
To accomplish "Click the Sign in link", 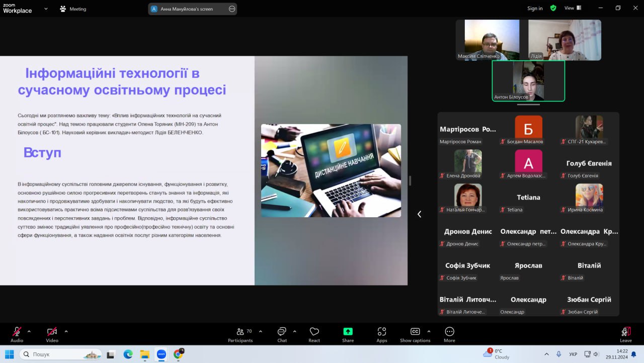I will [x=535, y=9].
